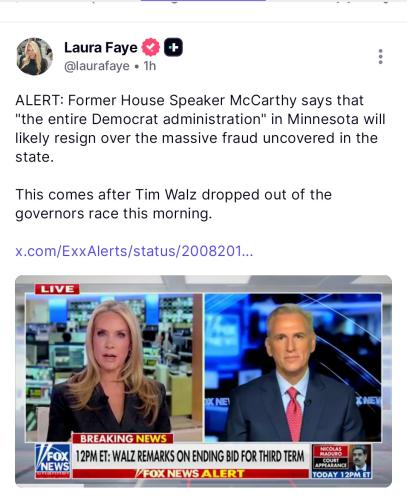Click the Tim Walz dropped out paragraph
Viewport: 407px width, 500px height.
click(173, 204)
